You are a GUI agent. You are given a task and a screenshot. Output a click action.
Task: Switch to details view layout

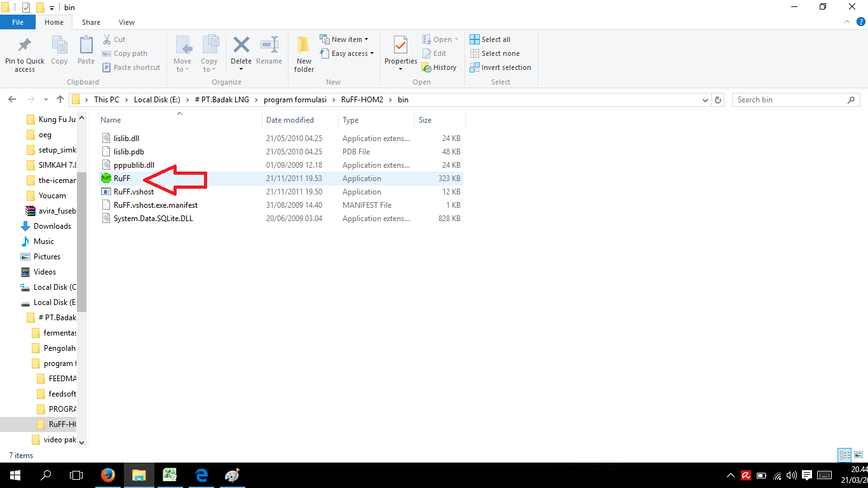[x=844, y=455]
